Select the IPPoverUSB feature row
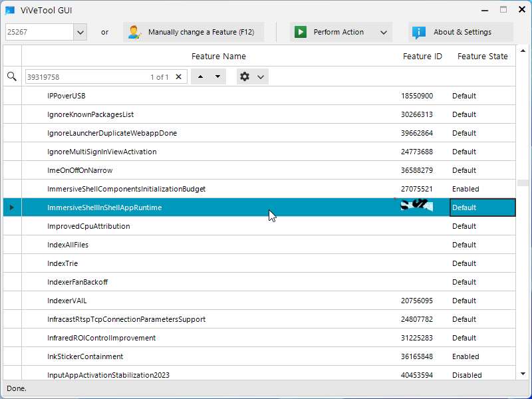 coord(66,96)
